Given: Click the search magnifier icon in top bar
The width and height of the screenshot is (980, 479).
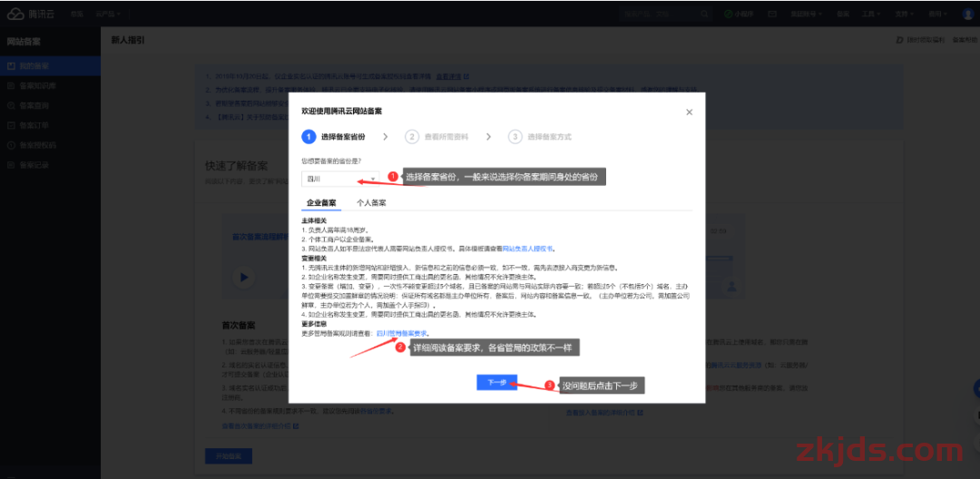Looking at the screenshot, I should (704, 14).
